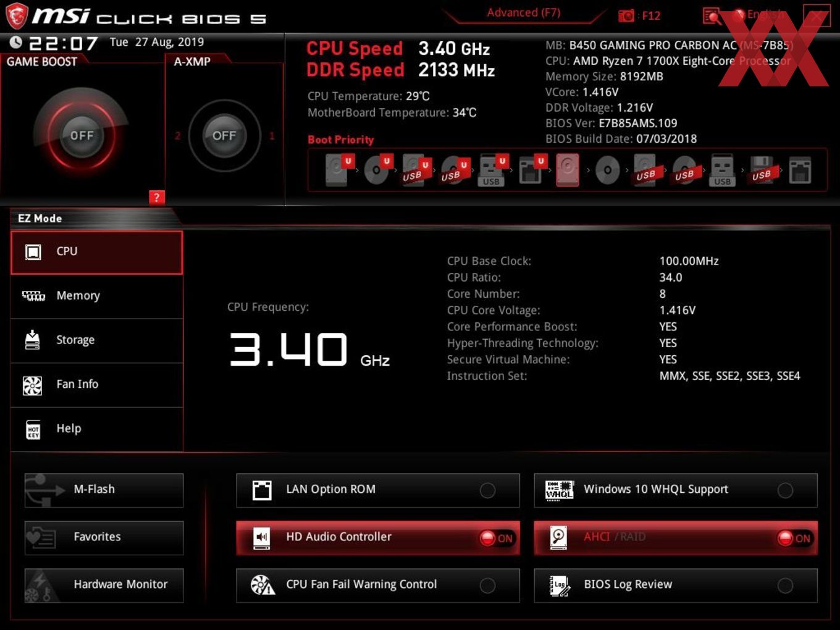Click the Memory Size 8192MB text
840x630 pixels.
coord(604,77)
